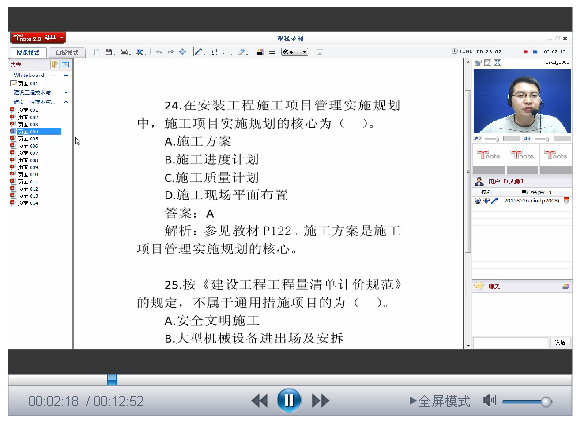Click the first screen-sharing icon beside the new page icon
Viewport: 579px width, 423px height.
pyautogui.click(x=110, y=52)
